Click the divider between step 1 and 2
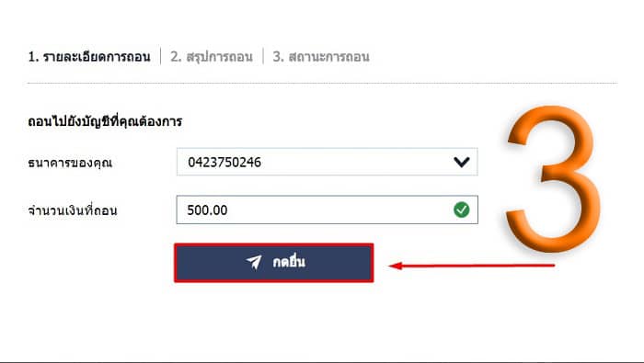644x363 pixels. pos(161,56)
